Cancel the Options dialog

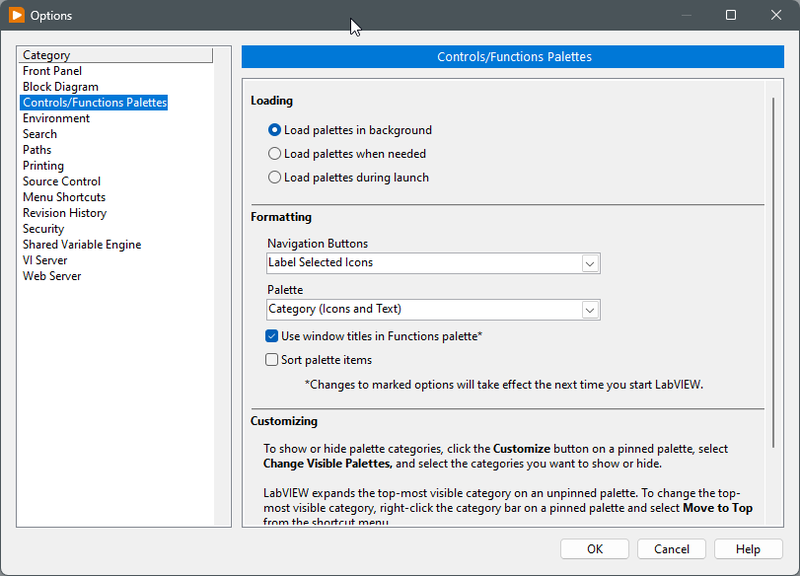pyautogui.click(x=672, y=549)
